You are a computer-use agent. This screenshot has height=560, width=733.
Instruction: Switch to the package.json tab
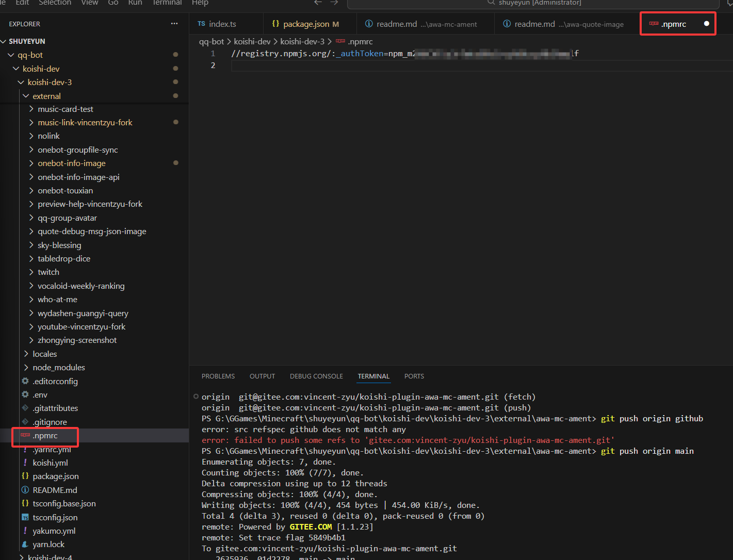305,24
